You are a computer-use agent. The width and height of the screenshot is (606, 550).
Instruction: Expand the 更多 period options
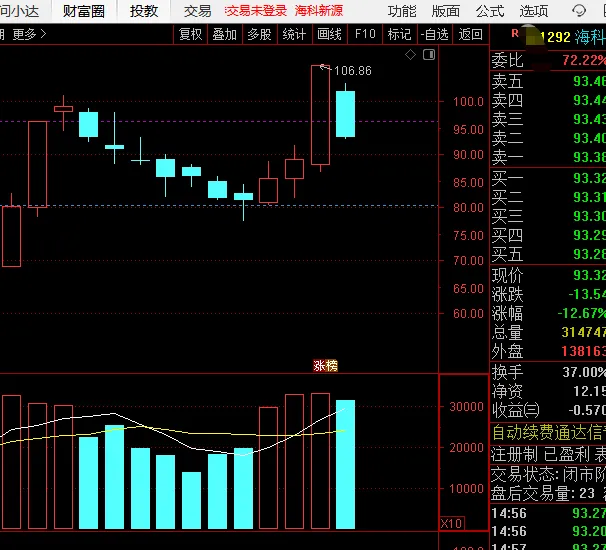29,34
